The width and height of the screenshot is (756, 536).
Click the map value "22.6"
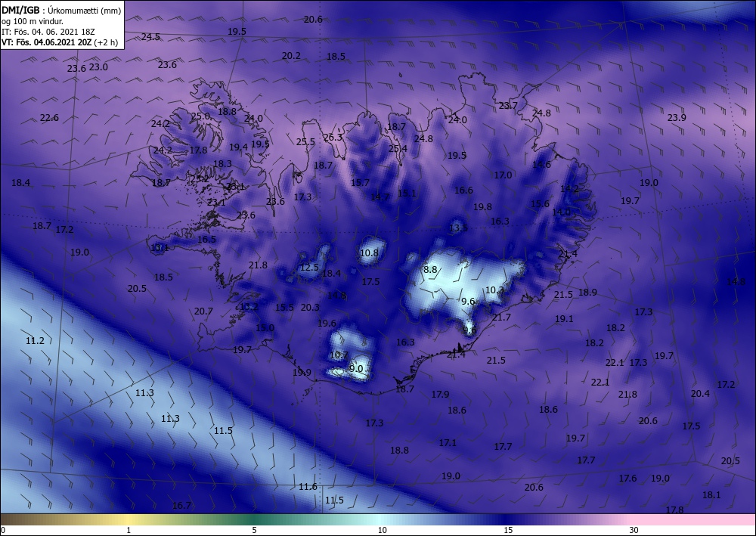coord(49,118)
